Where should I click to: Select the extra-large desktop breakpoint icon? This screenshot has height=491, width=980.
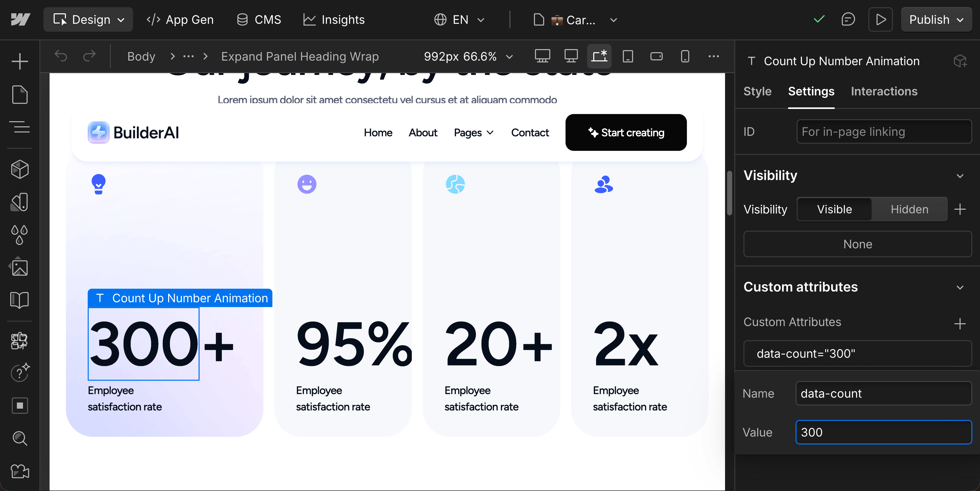pos(542,56)
